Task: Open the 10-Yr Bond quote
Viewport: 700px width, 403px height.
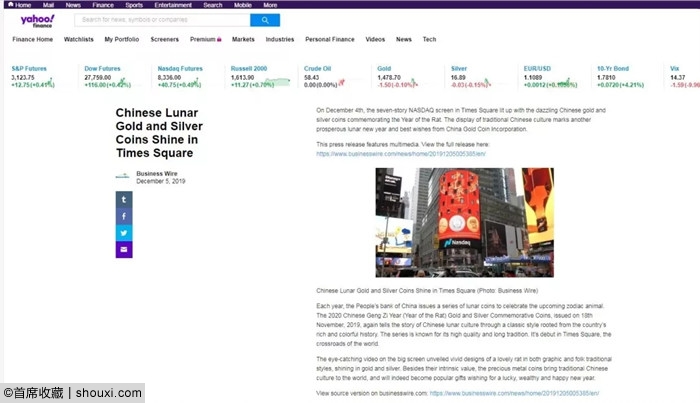Action: click(613, 69)
